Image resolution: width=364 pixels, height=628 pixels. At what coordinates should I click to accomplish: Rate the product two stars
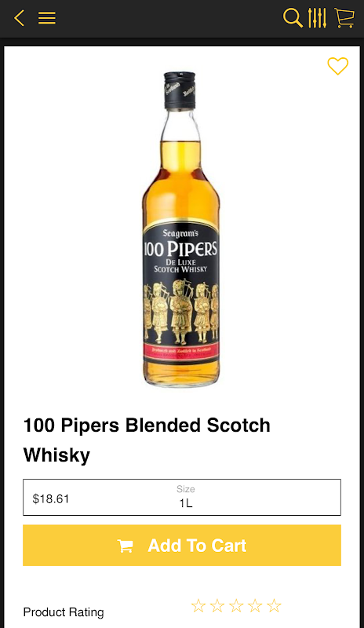(x=217, y=605)
